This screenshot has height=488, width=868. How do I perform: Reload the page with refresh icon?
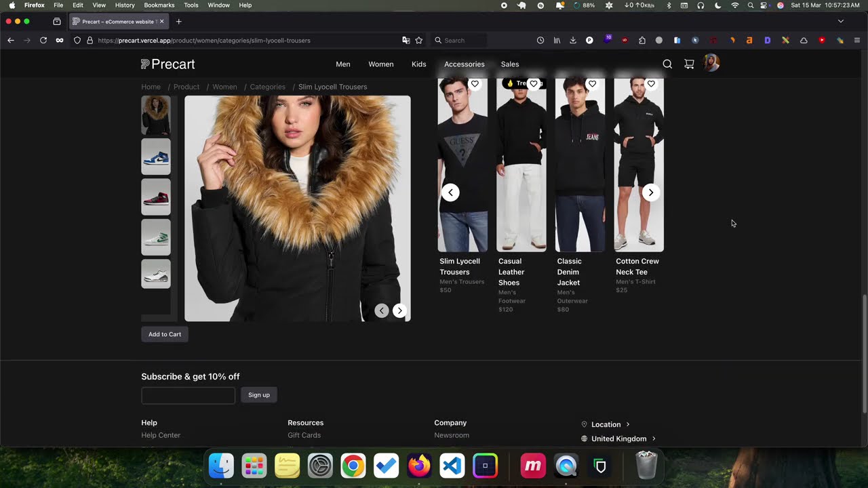click(x=43, y=41)
